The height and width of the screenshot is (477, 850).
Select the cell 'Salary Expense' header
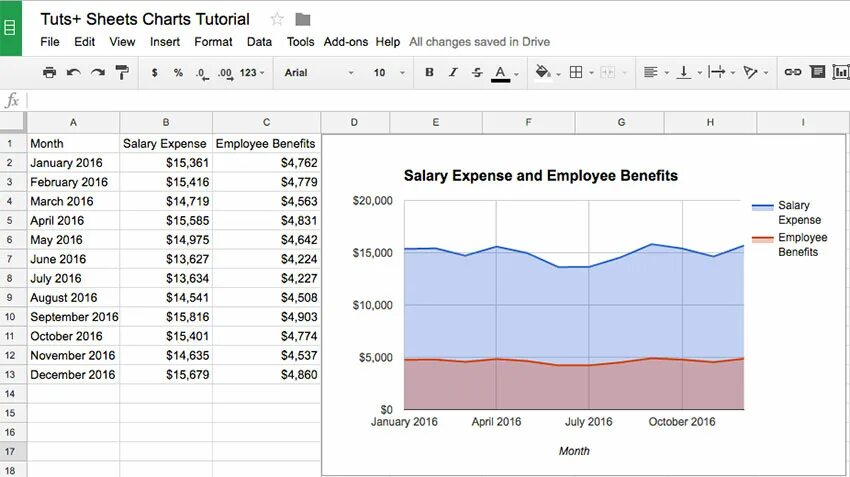(x=166, y=144)
